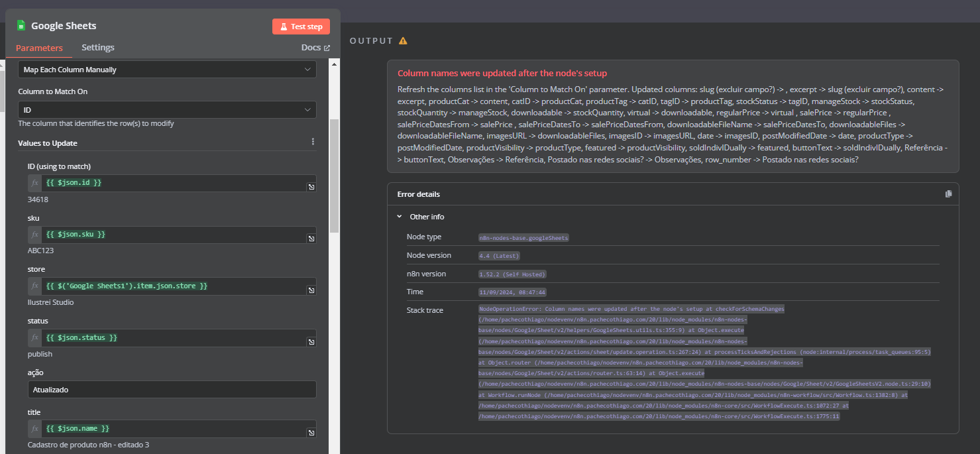Click the fx badge of the title field

[x=35, y=429]
